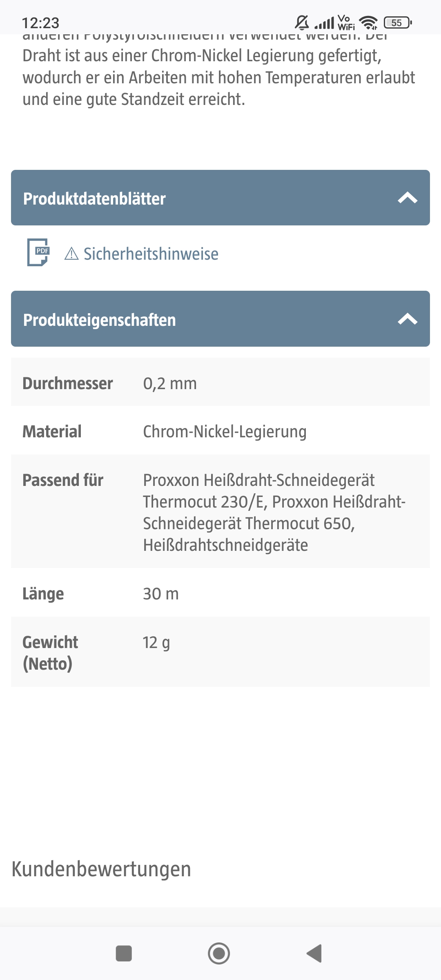Open the Sicherheitshinweise link
The image size is (441, 980).
click(151, 254)
